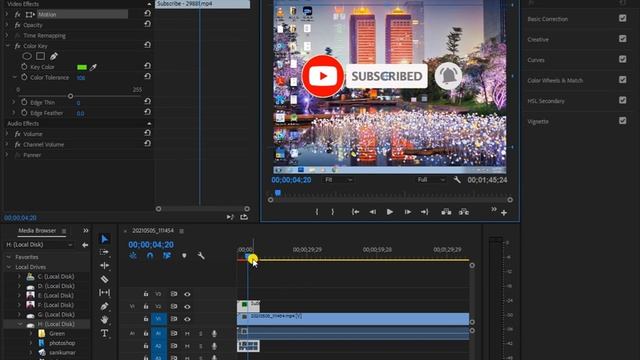
Task: Play the sequence in Program Monitor
Action: pos(390,212)
